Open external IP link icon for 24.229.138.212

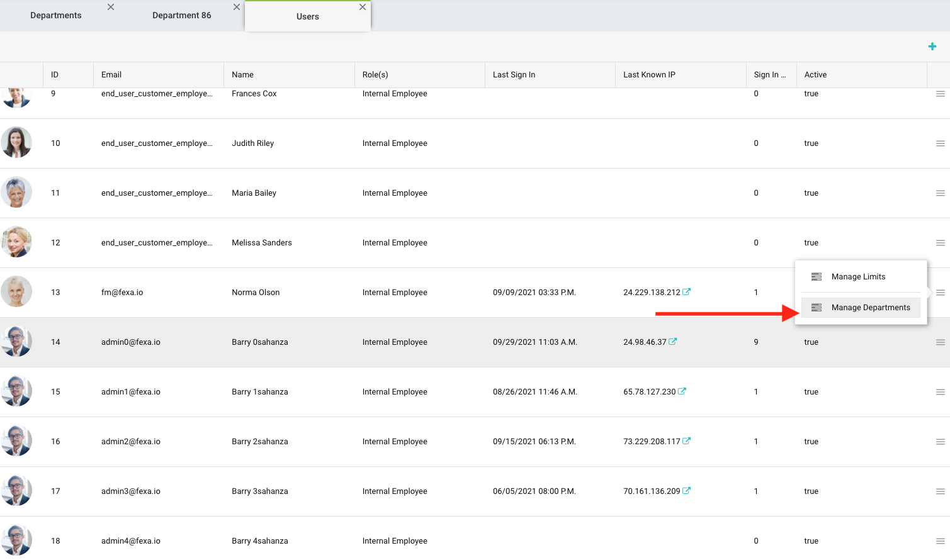pyautogui.click(x=687, y=292)
